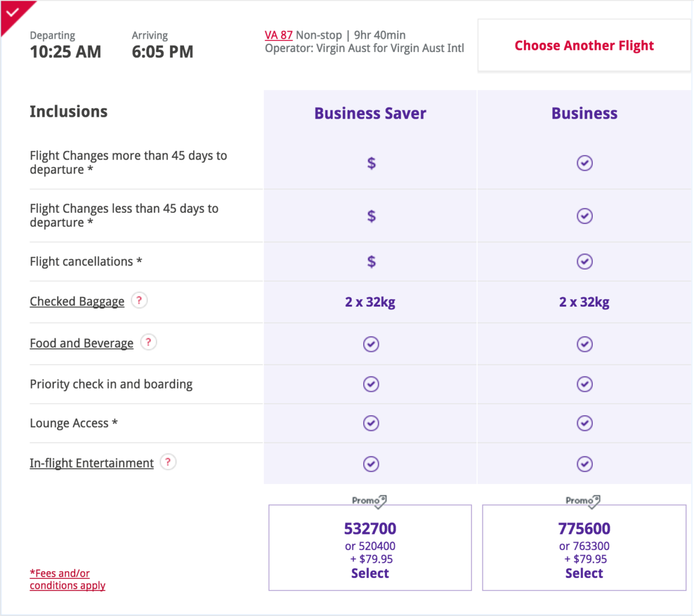Select the Business Saver fare for 532700

370,573
